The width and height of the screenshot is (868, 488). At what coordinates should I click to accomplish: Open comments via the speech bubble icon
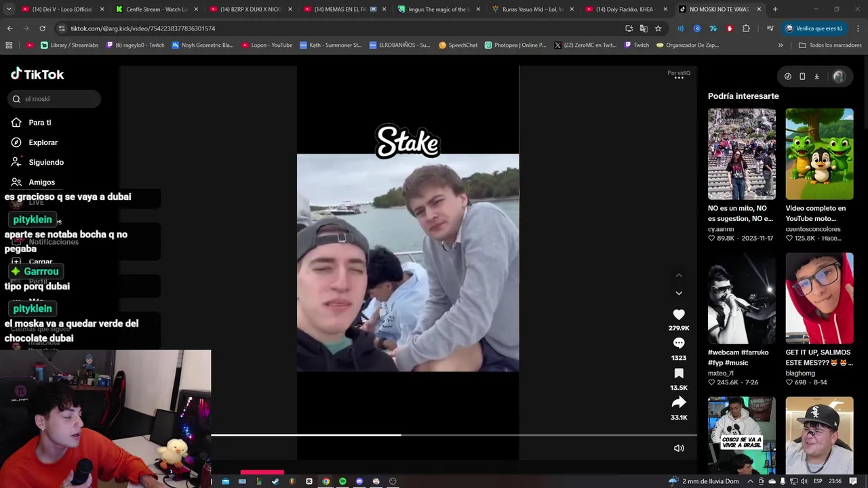click(679, 344)
